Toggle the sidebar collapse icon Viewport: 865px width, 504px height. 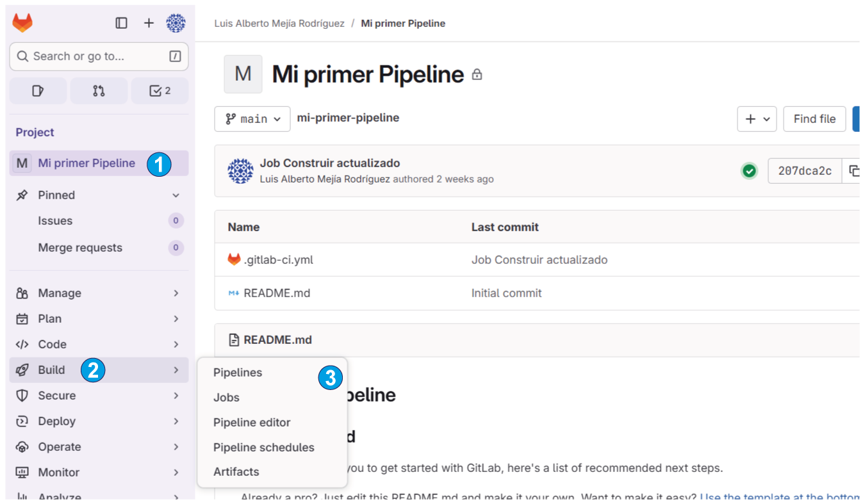click(x=121, y=23)
